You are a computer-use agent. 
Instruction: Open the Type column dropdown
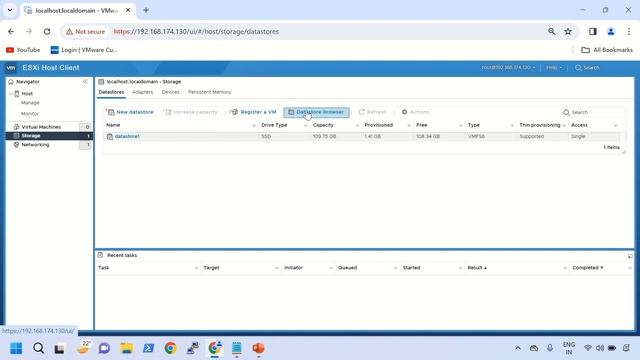(512, 125)
